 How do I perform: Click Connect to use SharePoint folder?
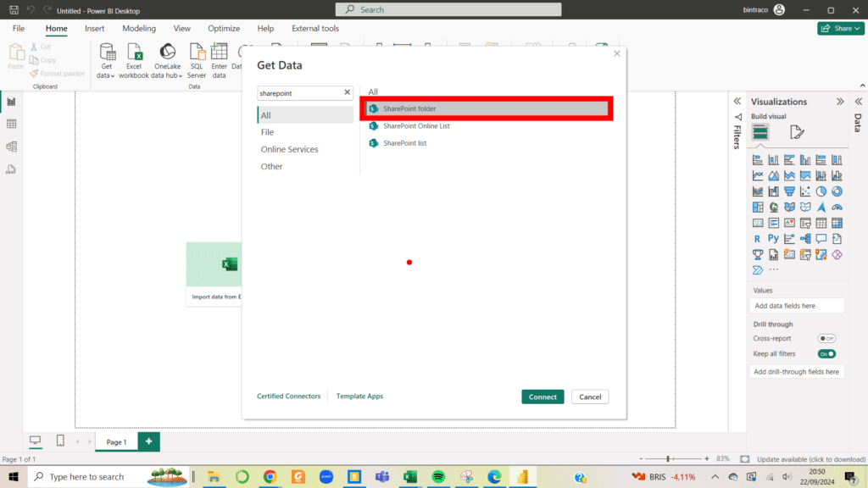tap(542, 396)
